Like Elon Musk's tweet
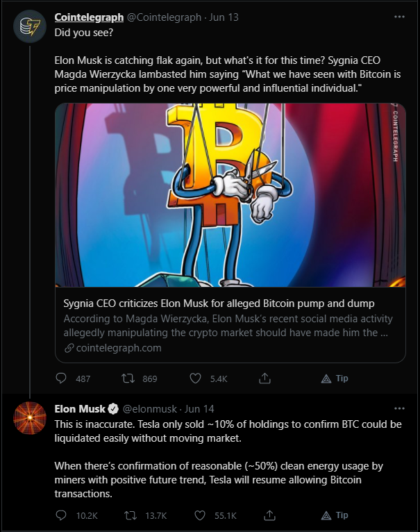 (200, 516)
